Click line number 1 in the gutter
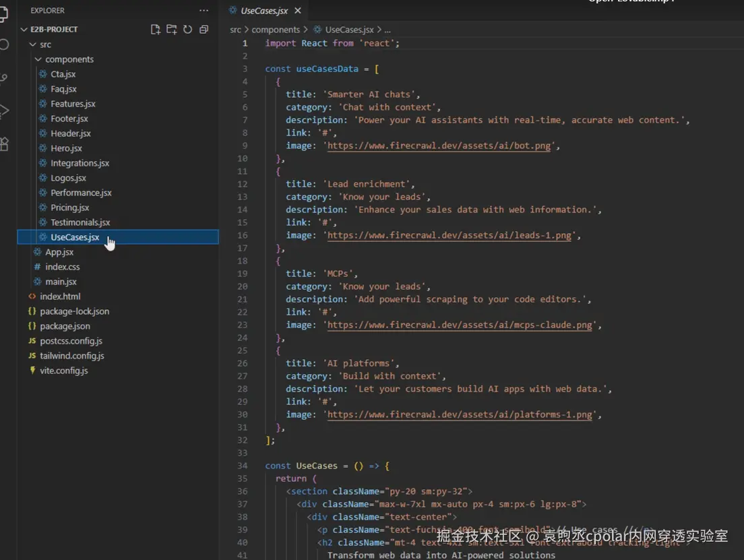Image resolution: width=744 pixels, height=560 pixels. (245, 43)
